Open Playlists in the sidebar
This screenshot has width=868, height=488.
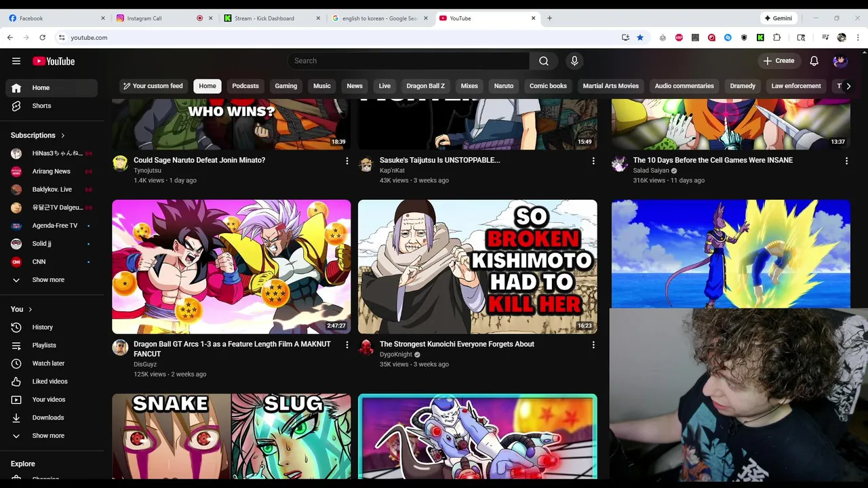(52, 345)
